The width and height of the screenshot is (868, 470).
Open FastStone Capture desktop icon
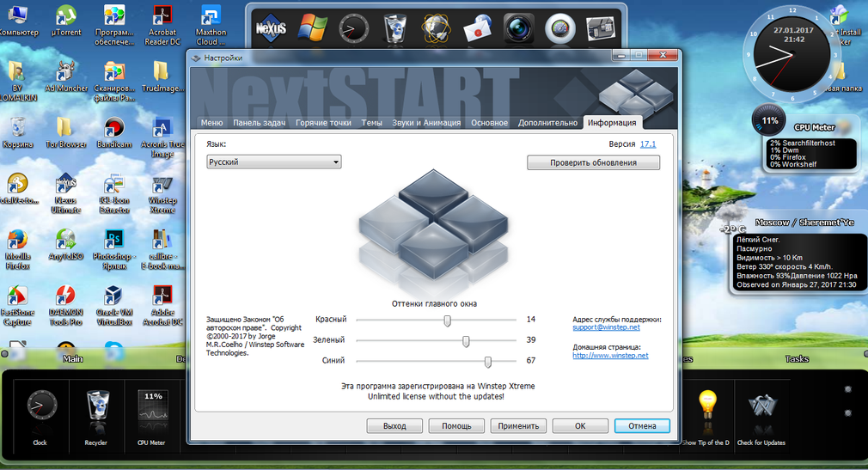tap(18, 306)
